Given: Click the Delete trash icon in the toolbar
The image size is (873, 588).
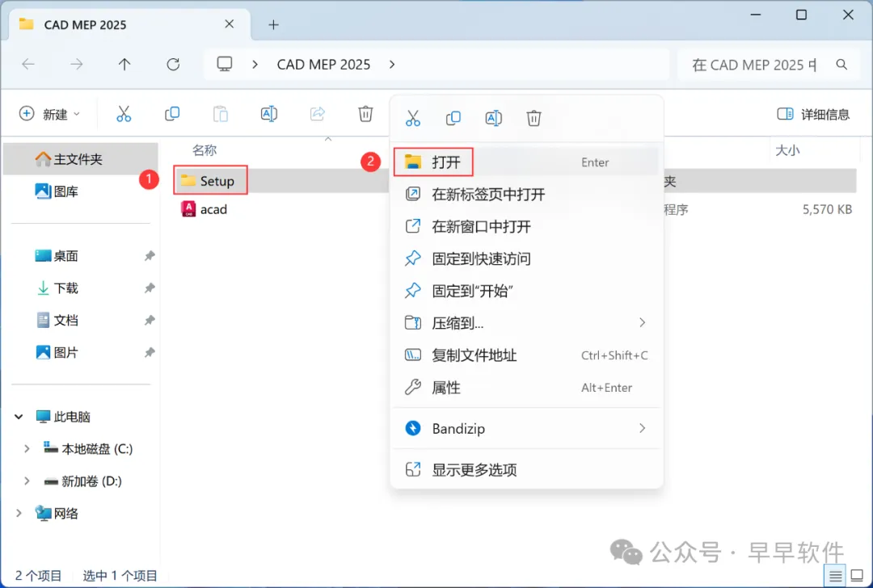Looking at the screenshot, I should [x=365, y=114].
